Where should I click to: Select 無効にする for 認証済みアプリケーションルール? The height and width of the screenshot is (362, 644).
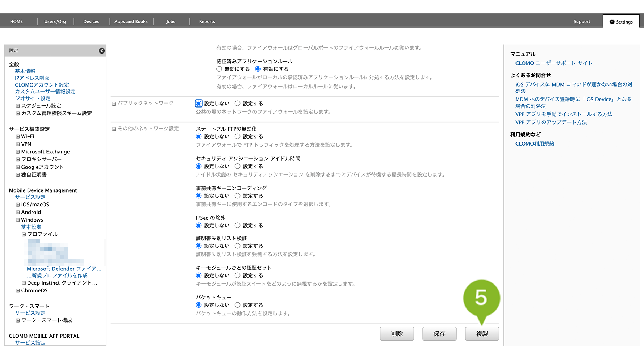(219, 69)
